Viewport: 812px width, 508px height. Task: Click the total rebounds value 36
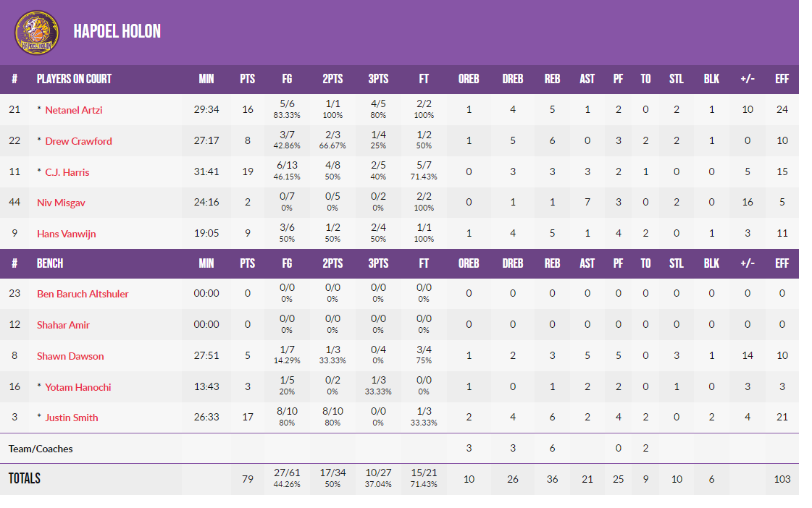(552, 479)
